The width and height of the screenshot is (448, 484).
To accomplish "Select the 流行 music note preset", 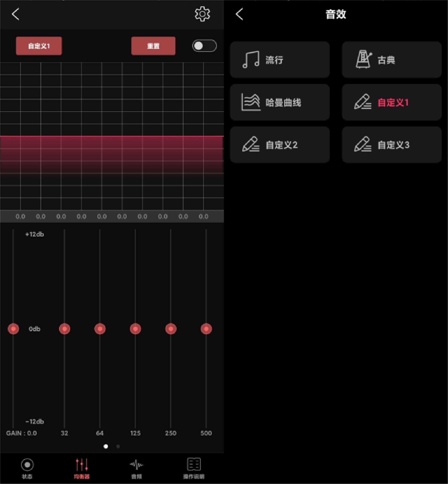I will [x=280, y=60].
